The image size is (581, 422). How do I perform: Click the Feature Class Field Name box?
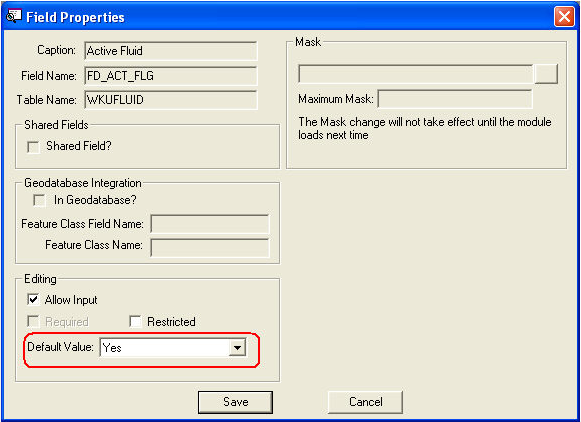coord(210,224)
